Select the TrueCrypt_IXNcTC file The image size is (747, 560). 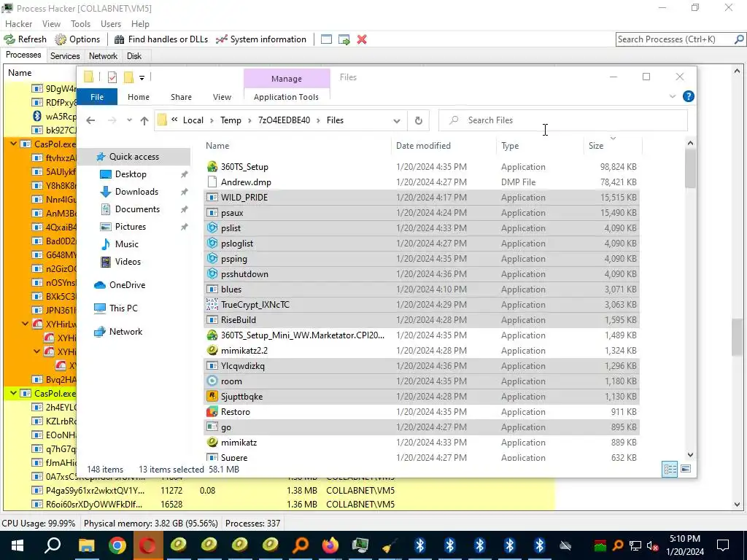click(x=422, y=305)
